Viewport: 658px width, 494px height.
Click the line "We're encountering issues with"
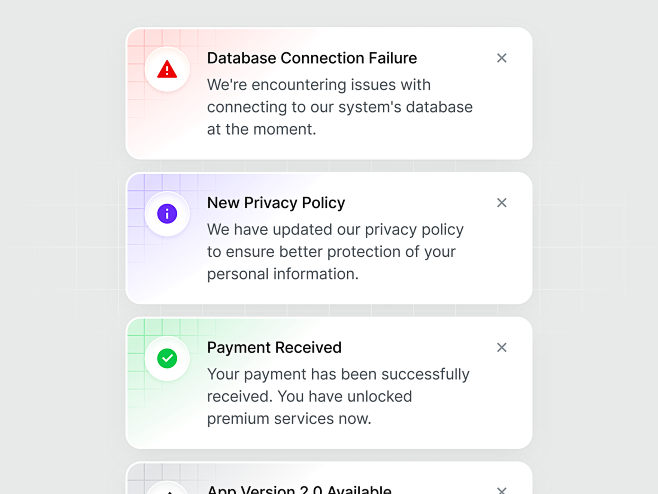tap(319, 85)
